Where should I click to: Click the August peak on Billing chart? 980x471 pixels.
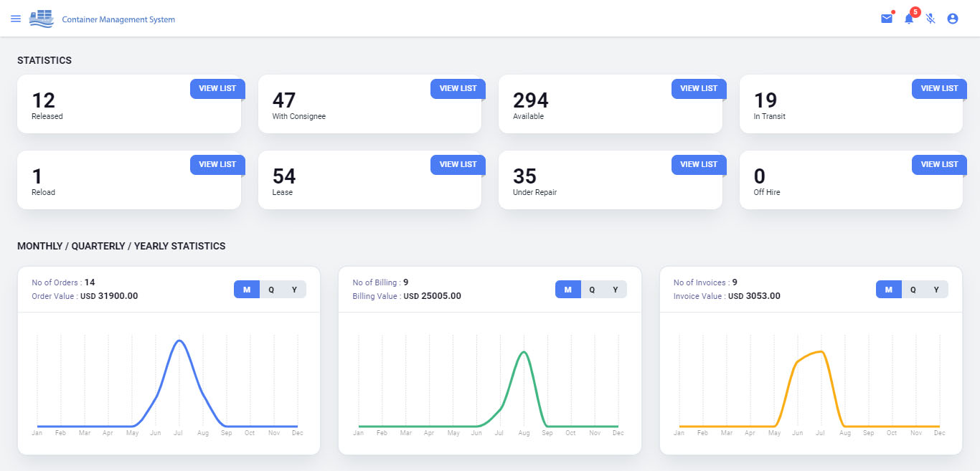click(x=524, y=352)
